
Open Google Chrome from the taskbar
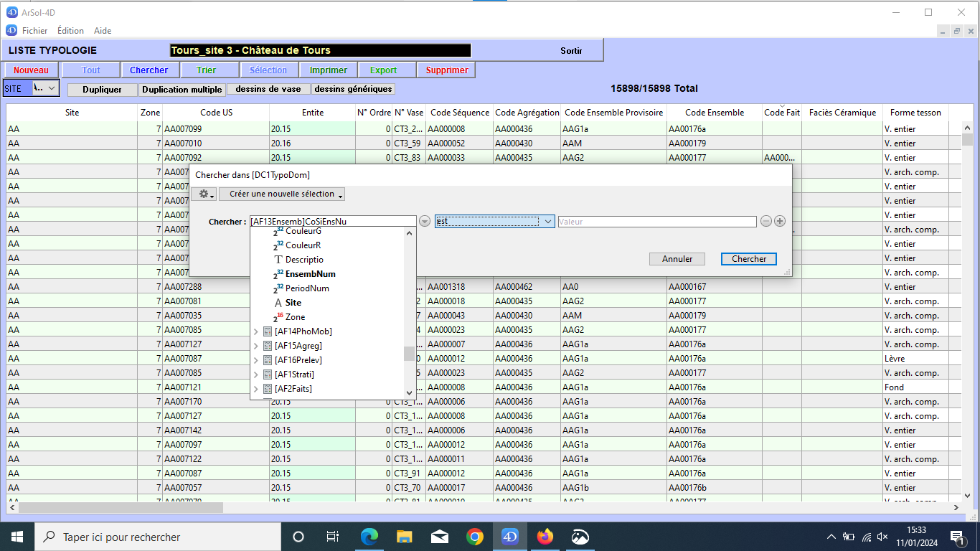[x=475, y=537]
